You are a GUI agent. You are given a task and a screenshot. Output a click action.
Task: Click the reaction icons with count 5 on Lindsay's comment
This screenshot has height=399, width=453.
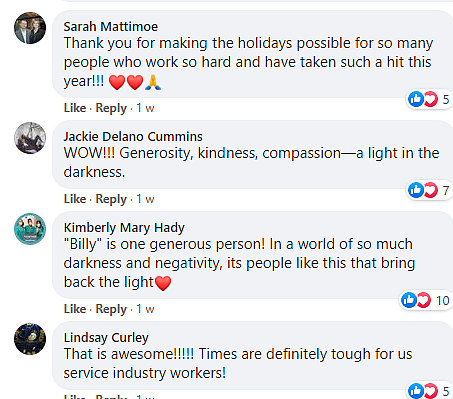point(429,391)
